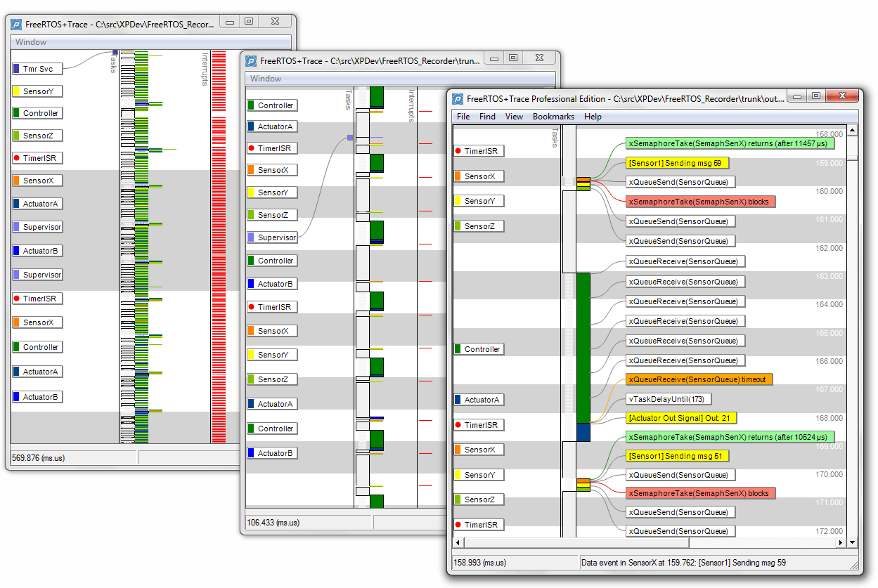Image resolution: width=878 pixels, height=588 pixels.
Task: Click the '165.000' timestamp in the front window
Action: (828, 333)
